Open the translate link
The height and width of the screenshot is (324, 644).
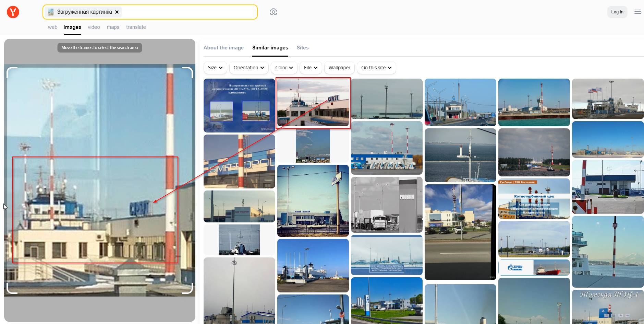[x=136, y=27]
